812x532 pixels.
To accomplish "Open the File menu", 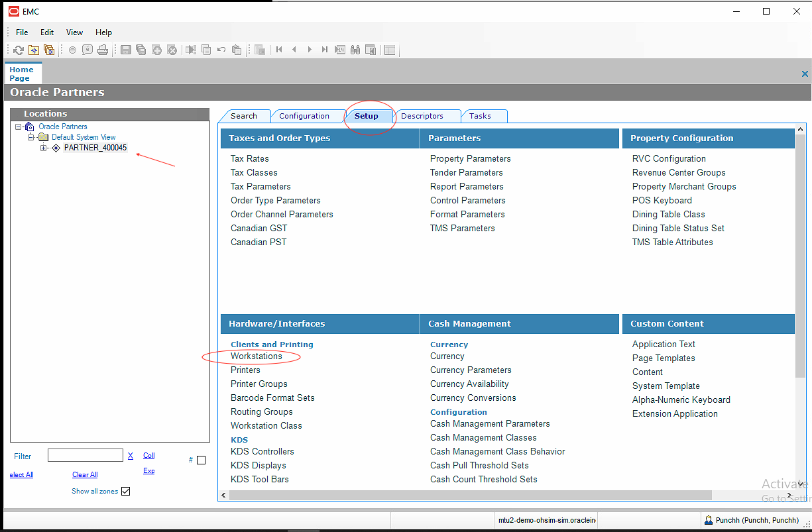I will click(22, 32).
